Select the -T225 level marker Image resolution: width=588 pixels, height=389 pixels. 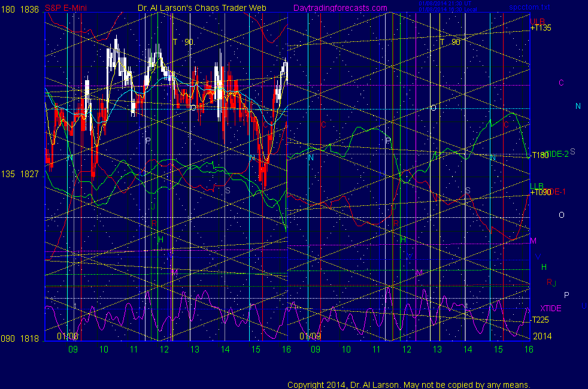(540, 320)
